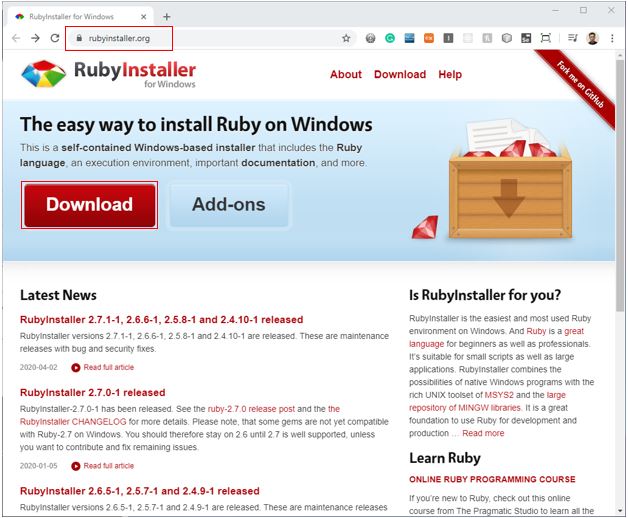Click the date text 2020-01-05
This screenshot has width=628, height=518.
tap(38, 466)
